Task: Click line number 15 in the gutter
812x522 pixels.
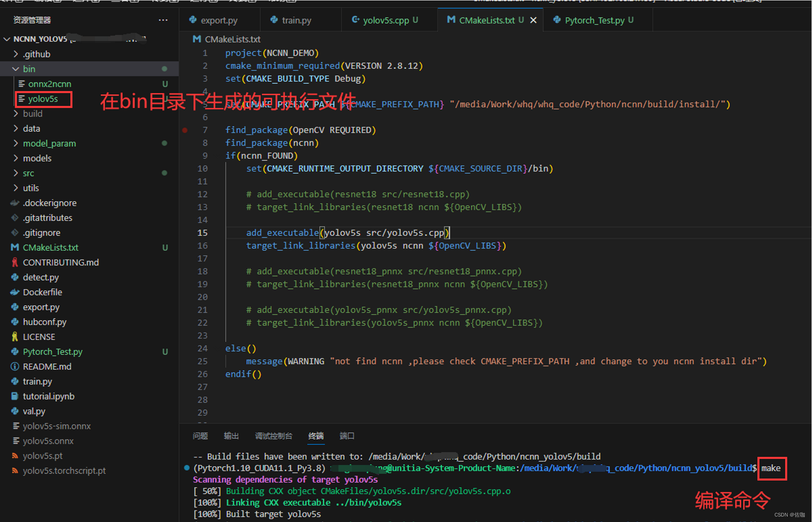Action: 202,233
